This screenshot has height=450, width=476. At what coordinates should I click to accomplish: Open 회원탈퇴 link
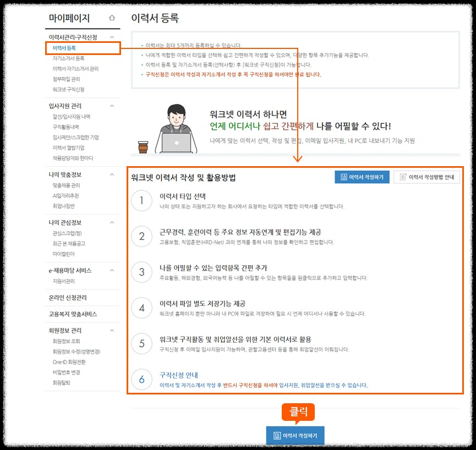pos(61,382)
